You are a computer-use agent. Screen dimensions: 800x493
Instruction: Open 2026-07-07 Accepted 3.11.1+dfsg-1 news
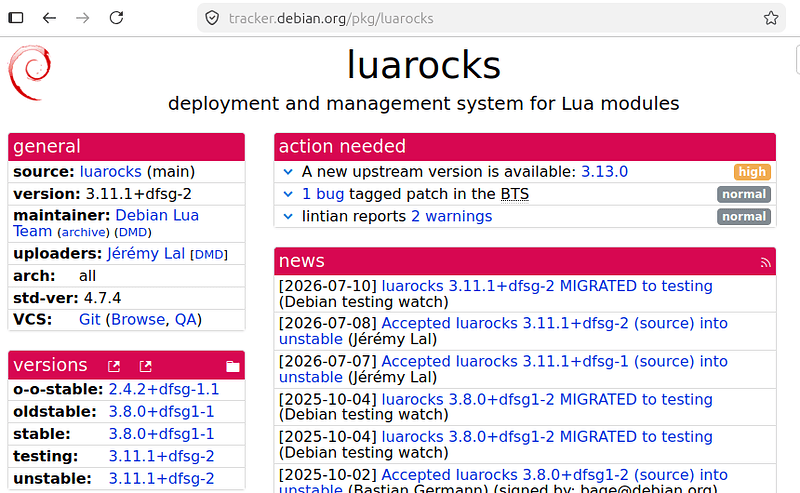tap(503, 369)
